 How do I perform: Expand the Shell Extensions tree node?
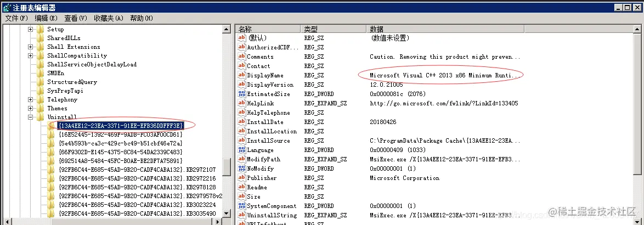tap(30, 47)
